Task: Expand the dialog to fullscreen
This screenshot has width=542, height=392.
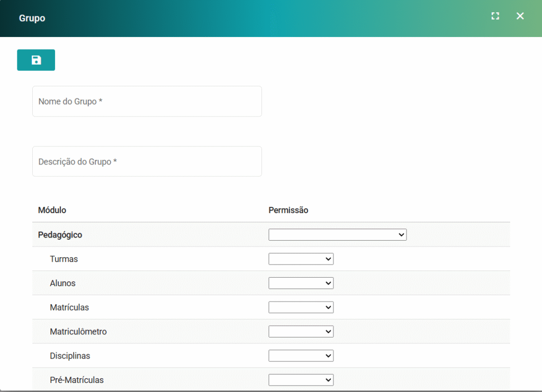Action: [x=495, y=16]
